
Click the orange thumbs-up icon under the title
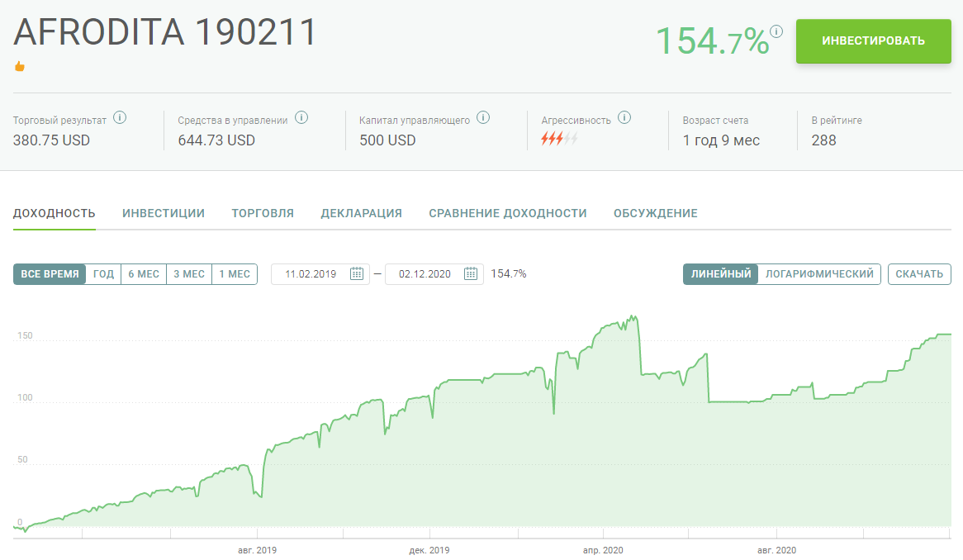pyautogui.click(x=20, y=66)
